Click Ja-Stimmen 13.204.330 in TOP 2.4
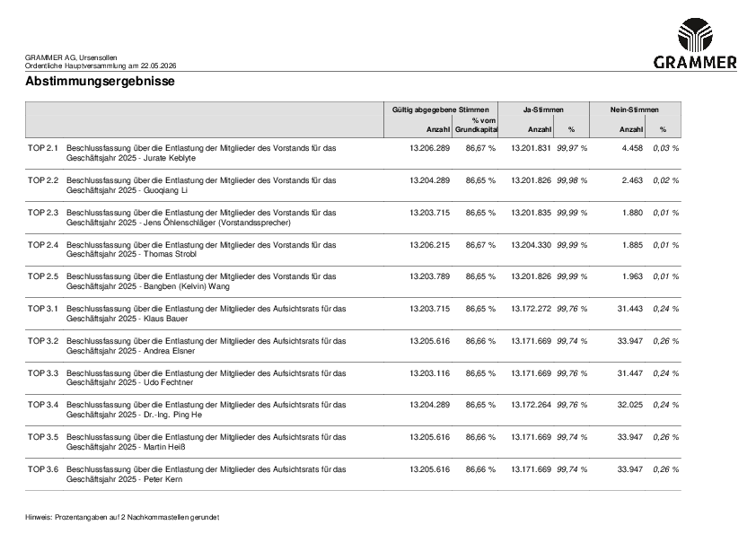 pyautogui.click(x=531, y=245)
